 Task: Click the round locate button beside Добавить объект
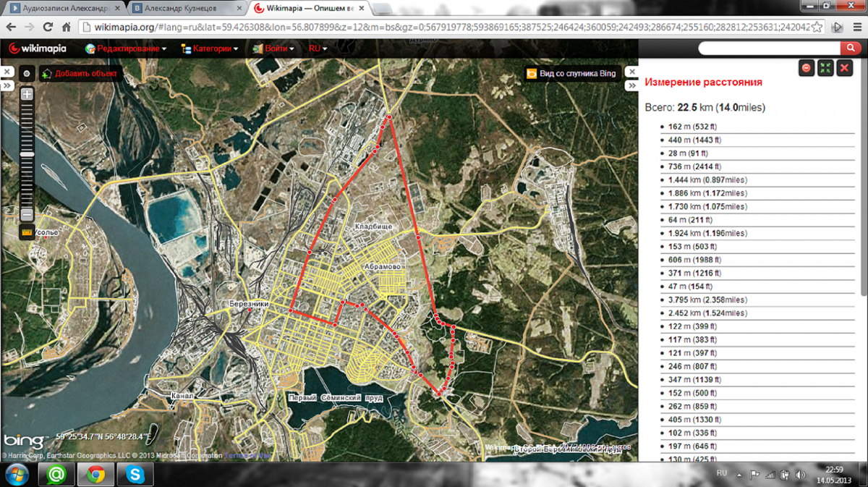point(27,73)
